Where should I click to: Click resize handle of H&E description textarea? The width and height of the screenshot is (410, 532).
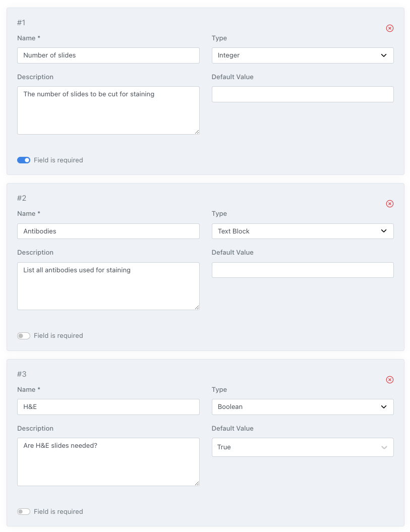click(x=197, y=483)
